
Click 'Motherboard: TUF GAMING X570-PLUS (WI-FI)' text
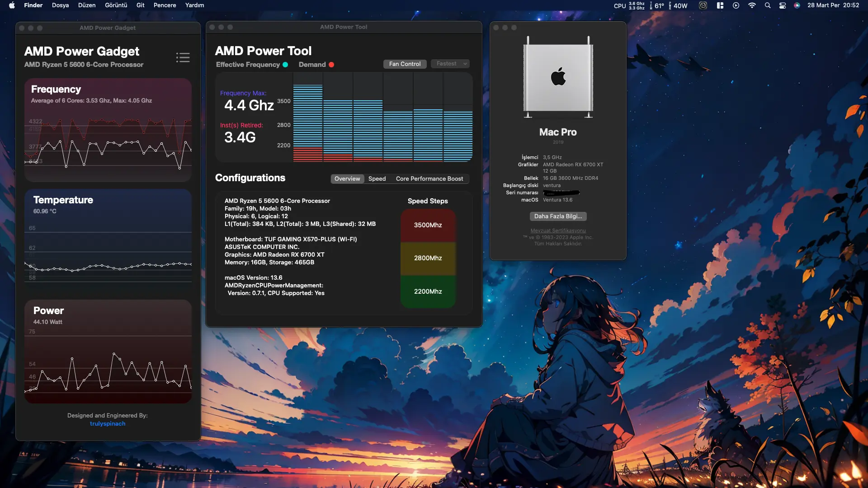coord(291,239)
